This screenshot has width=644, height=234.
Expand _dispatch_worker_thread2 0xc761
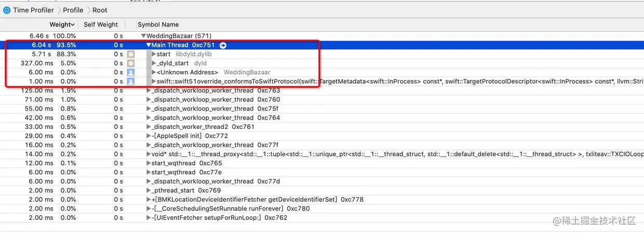click(149, 127)
